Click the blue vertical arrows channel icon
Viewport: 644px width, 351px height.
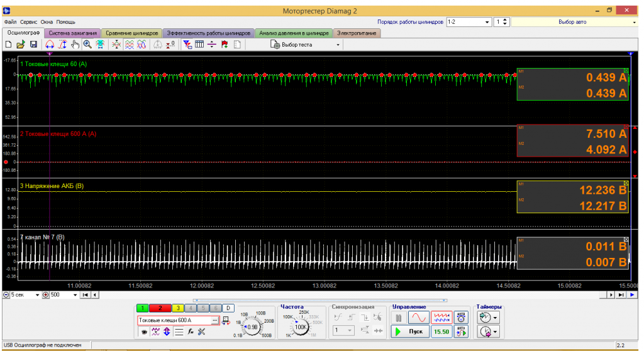click(x=167, y=331)
